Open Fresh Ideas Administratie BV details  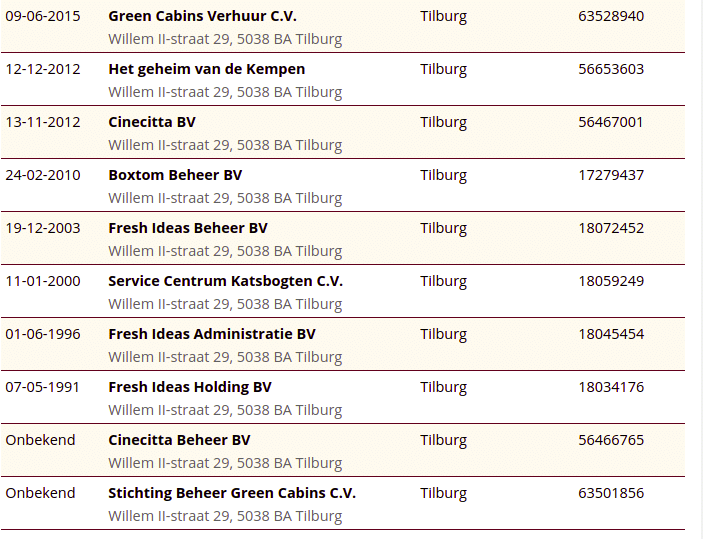[x=212, y=334]
